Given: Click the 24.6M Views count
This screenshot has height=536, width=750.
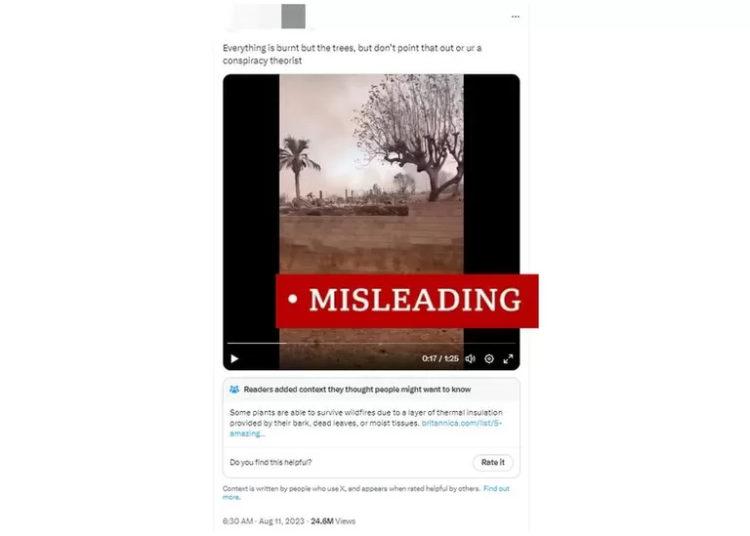Looking at the screenshot, I should point(333,521).
